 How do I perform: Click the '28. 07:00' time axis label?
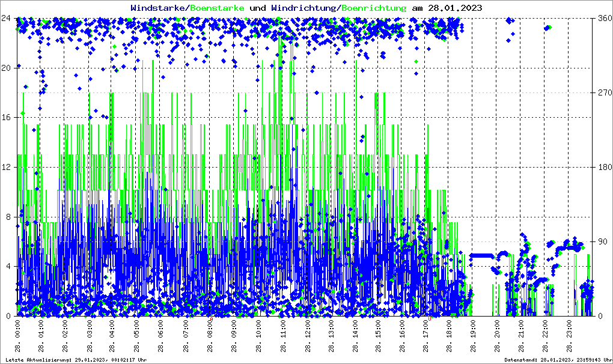[185, 336]
